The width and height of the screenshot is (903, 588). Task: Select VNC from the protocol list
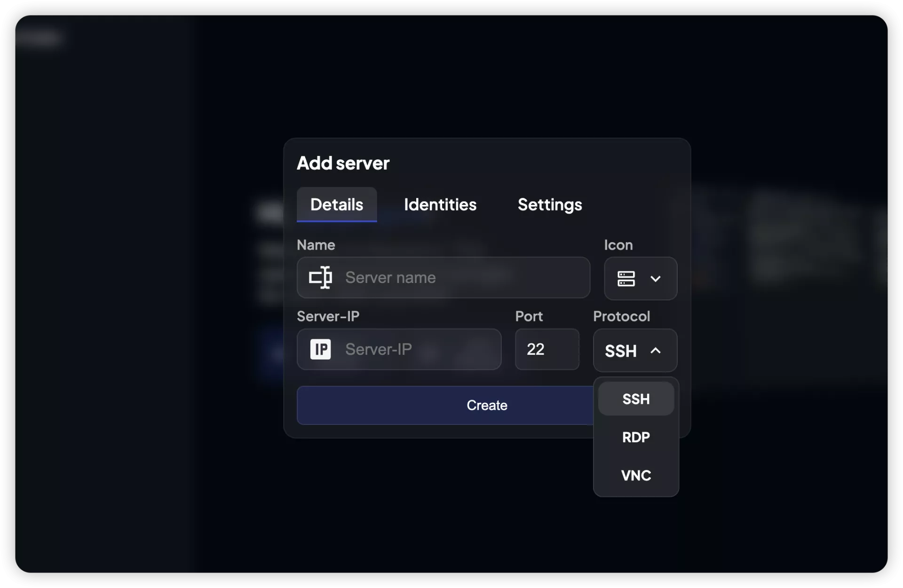(x=636, y=475)
